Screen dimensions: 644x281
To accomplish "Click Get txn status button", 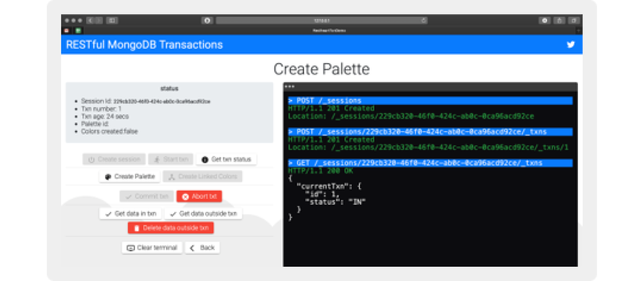I will coord(226,159).
